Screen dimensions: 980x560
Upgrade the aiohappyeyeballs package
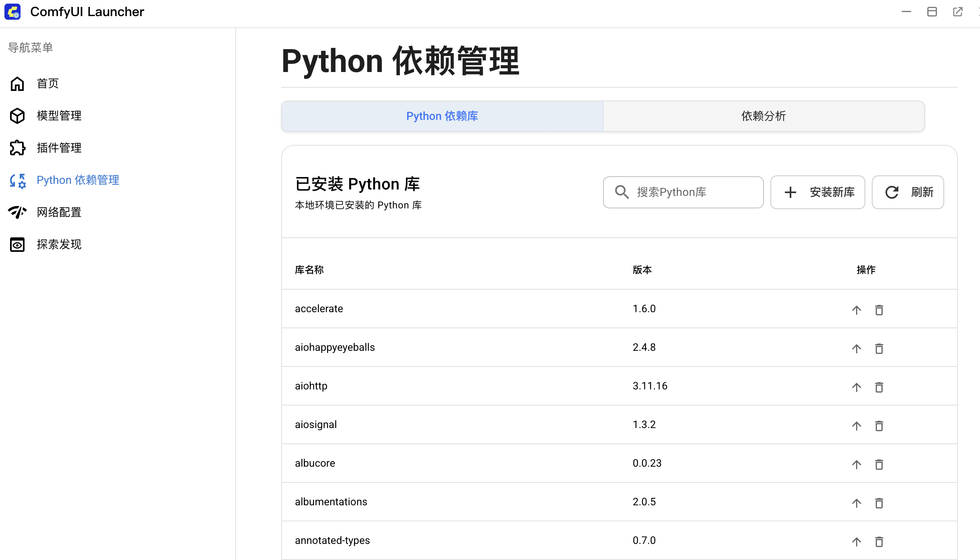click(x=856, y=348)
